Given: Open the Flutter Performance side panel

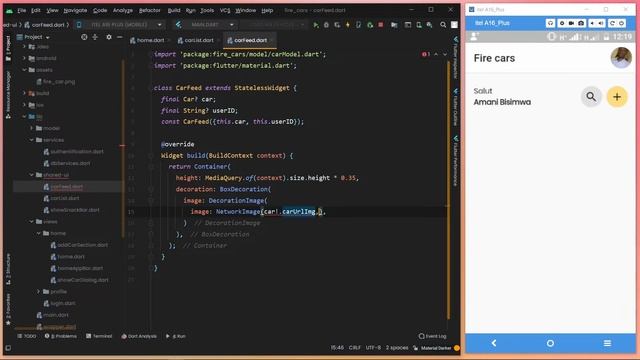Looking at the screenshot, I should pyautogui.click(x=456, y=161).
